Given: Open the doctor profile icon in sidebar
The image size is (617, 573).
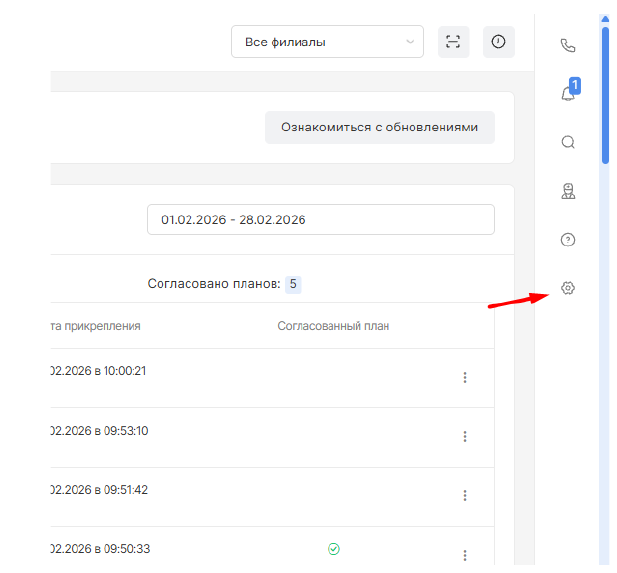Looking at the screenshot, I should (568, 191).
